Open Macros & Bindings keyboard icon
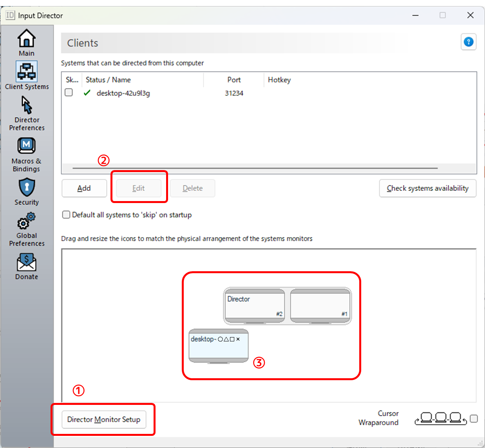Screen dimensions: 485x448 pyautogui.click(x=26, y=146)
